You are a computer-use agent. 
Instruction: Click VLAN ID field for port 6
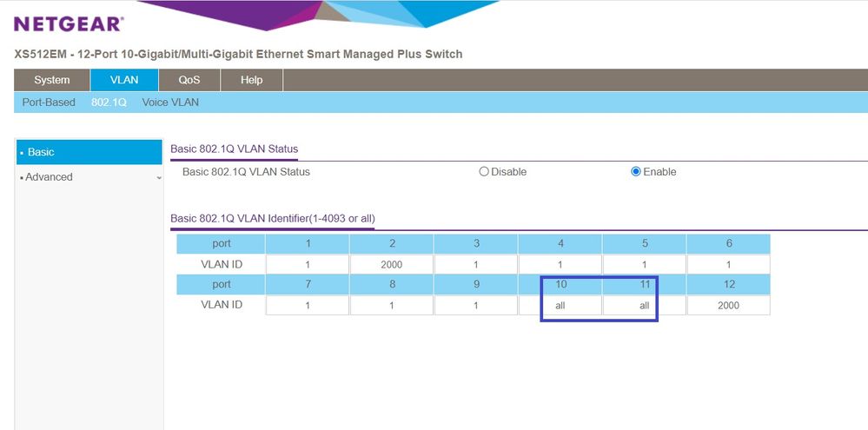(728, 264)
